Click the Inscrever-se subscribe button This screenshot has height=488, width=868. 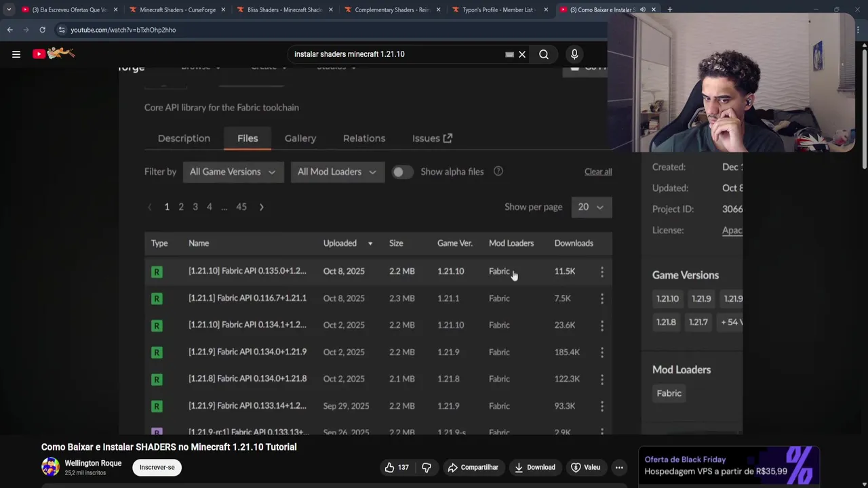(x=157, y=467)
